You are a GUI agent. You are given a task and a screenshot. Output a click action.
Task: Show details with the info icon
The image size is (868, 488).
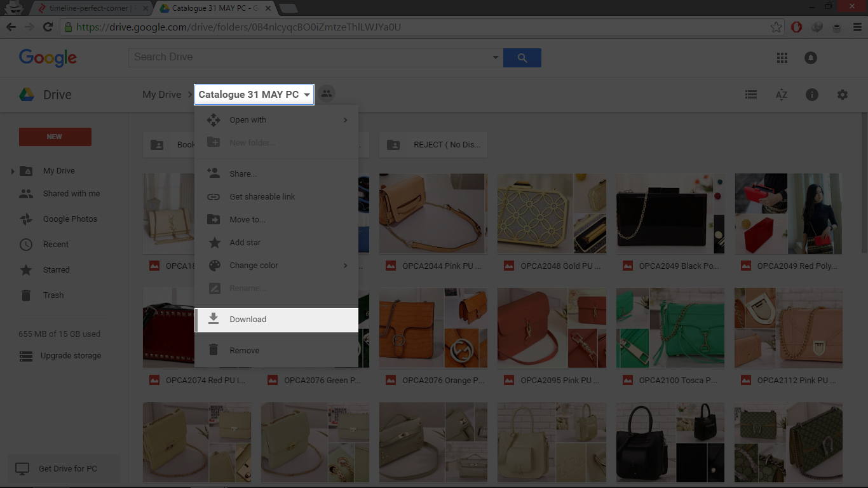811,95
